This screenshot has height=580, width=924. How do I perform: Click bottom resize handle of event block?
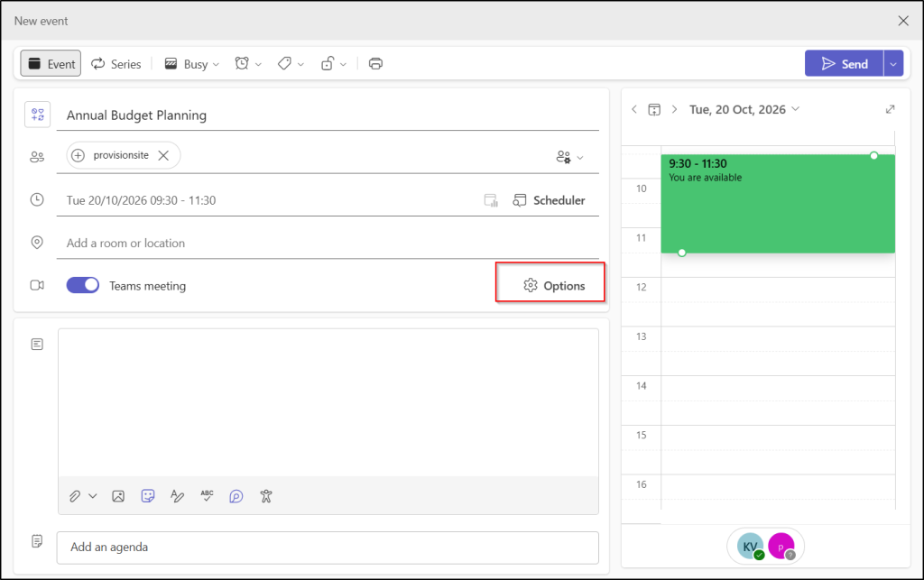[682, 253]
